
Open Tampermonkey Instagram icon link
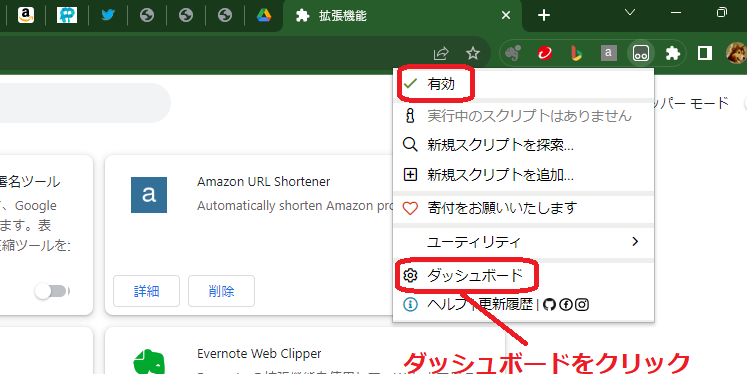coord(582,305)
